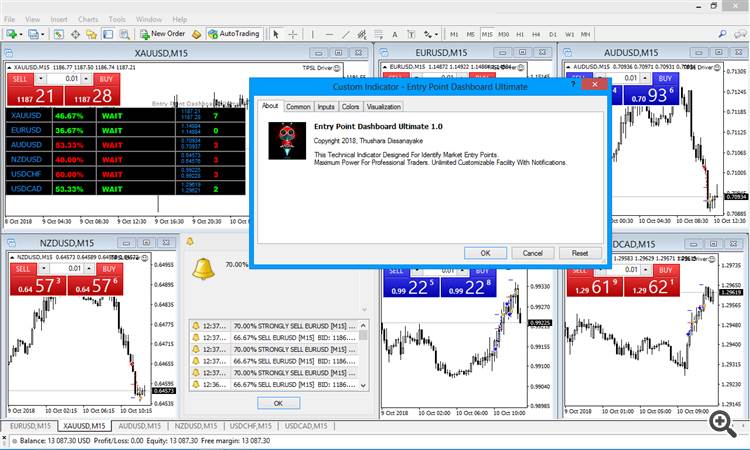Increase volume on XAUUSD trade panel
The image size is (750, 450).
point(86,78)
